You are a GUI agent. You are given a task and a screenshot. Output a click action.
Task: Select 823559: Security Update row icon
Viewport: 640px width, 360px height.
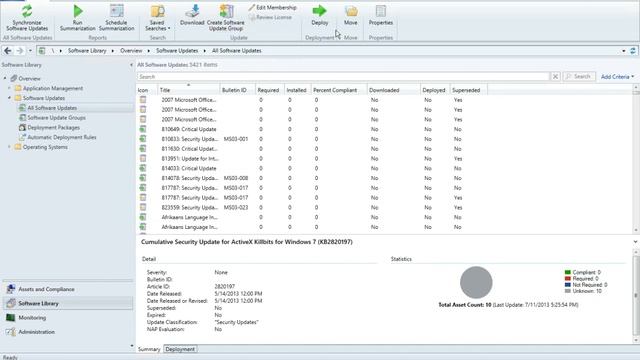click(x=143, y=208)
